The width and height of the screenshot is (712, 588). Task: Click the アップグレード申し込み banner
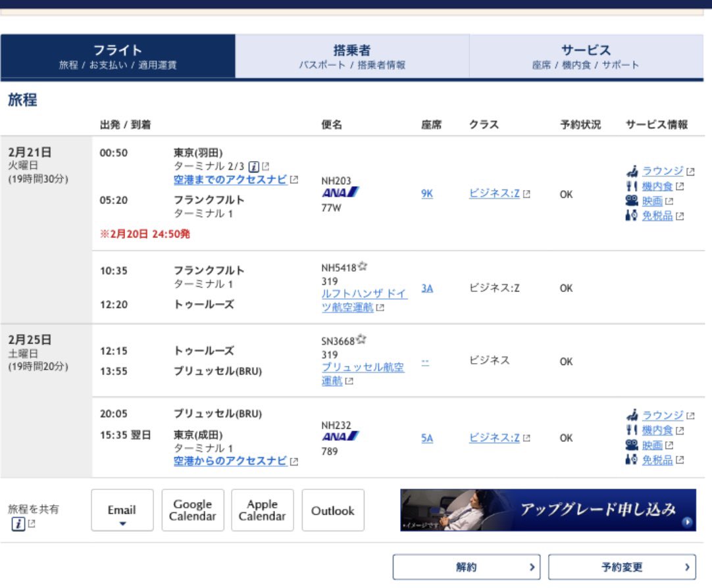(548, 510)
